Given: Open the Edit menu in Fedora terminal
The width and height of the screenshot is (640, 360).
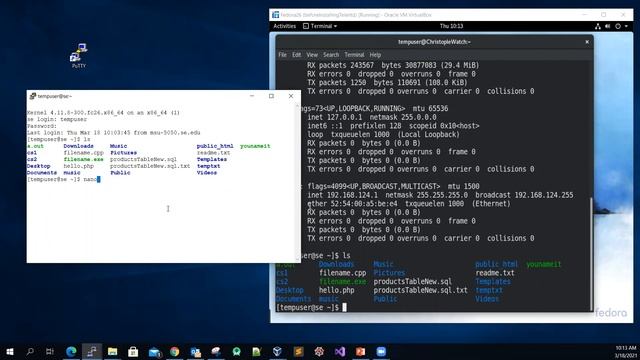Looking at the screenshot, I should click(x=296, y=55).
